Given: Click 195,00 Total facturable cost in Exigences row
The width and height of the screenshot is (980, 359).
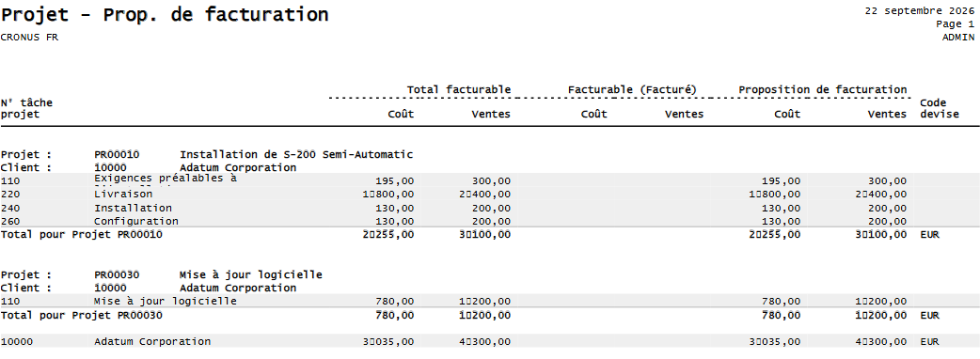Looking at the screenshot, I should point(394,181).
